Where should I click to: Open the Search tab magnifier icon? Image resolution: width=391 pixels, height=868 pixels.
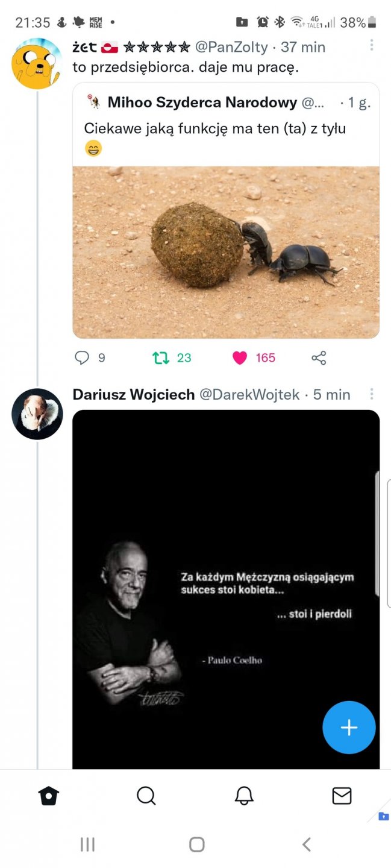pyautogui.click(x=146, y=796)
